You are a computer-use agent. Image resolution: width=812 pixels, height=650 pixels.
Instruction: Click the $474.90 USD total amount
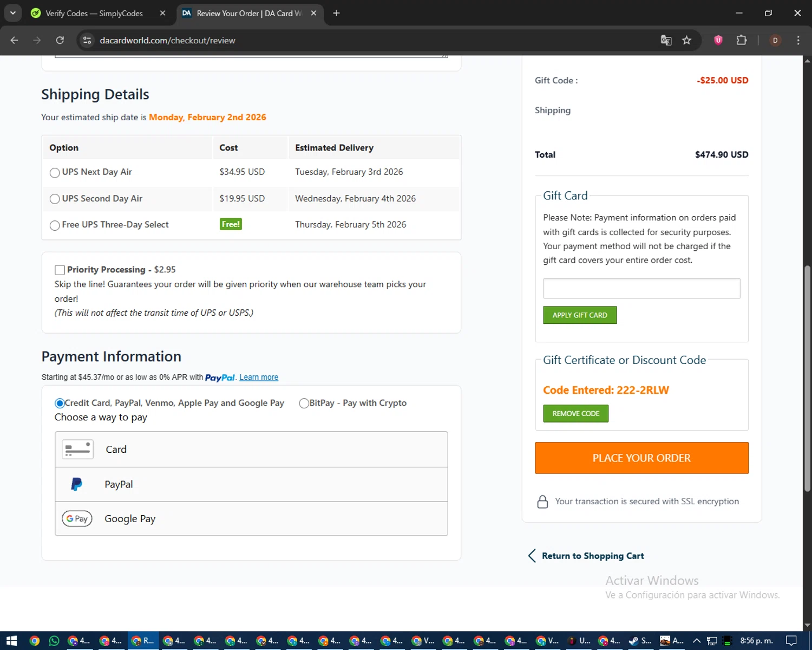[x=722, y=154]
